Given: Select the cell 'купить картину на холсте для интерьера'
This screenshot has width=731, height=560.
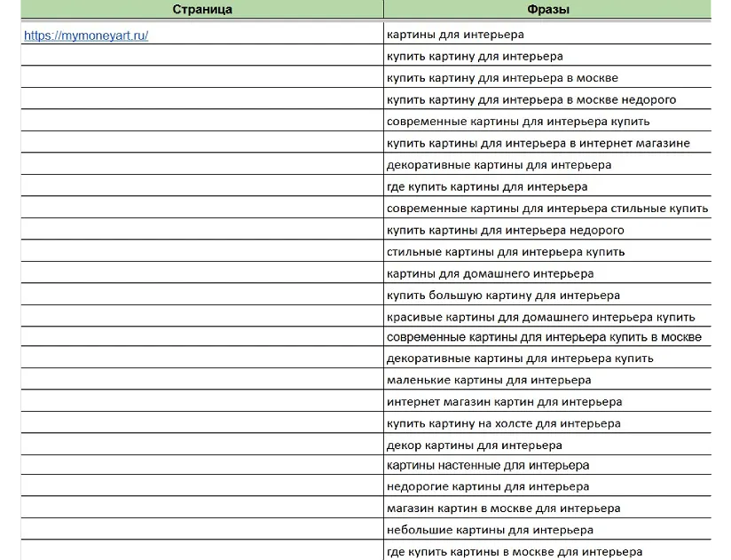Looking at the screenshot, I should pyautogui.click(x=504, y=423).
